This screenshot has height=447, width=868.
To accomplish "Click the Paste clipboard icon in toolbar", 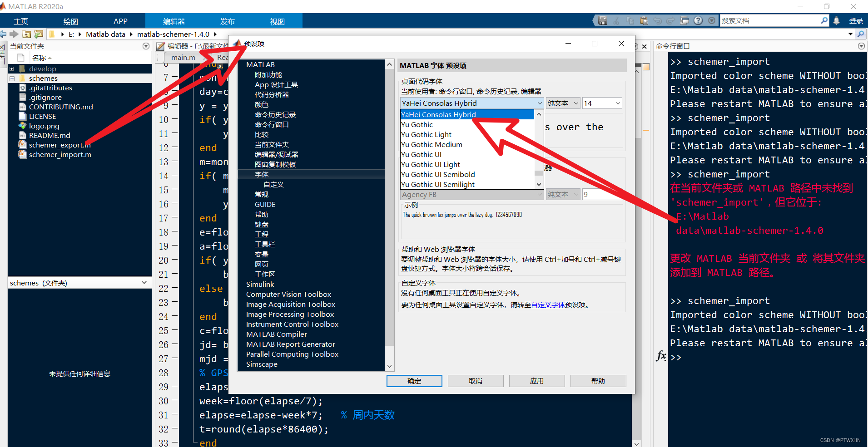I will (644, 20).
